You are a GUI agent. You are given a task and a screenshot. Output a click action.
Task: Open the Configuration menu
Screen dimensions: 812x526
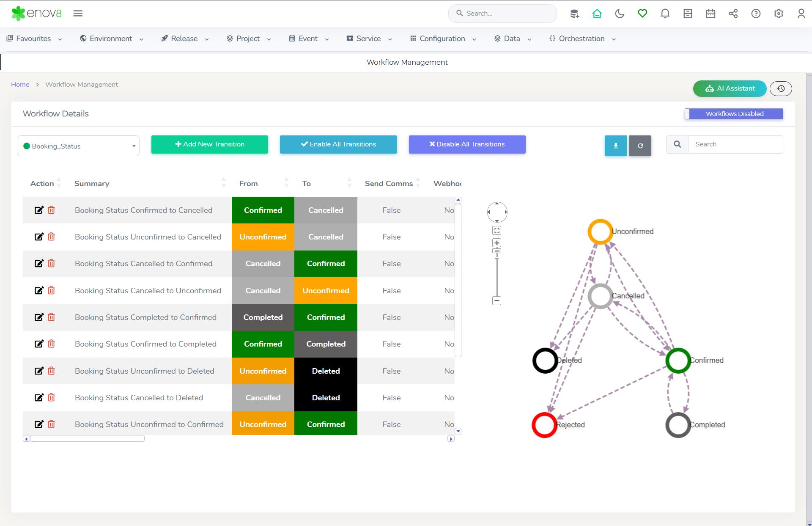point(443,39)
